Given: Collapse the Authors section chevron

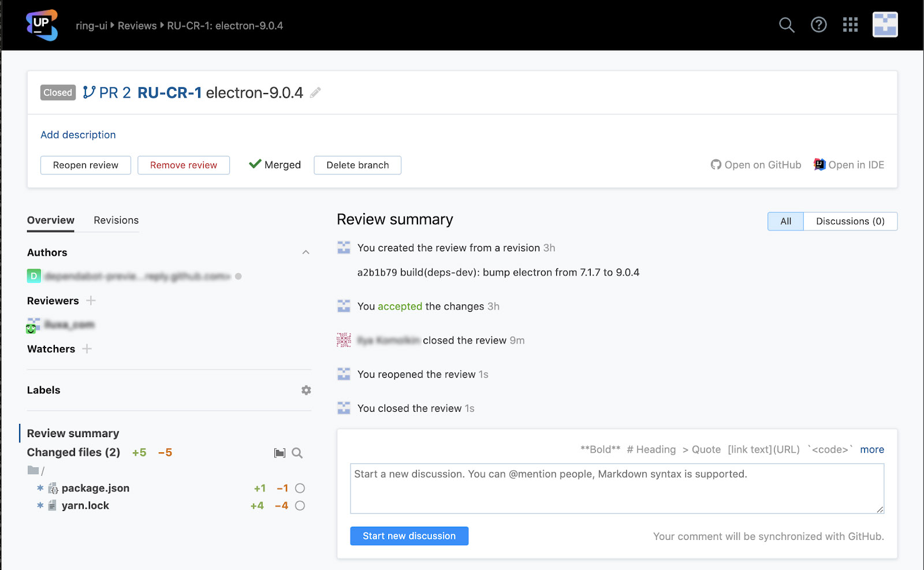Looking at the screenshot, I should click(305, 252).
